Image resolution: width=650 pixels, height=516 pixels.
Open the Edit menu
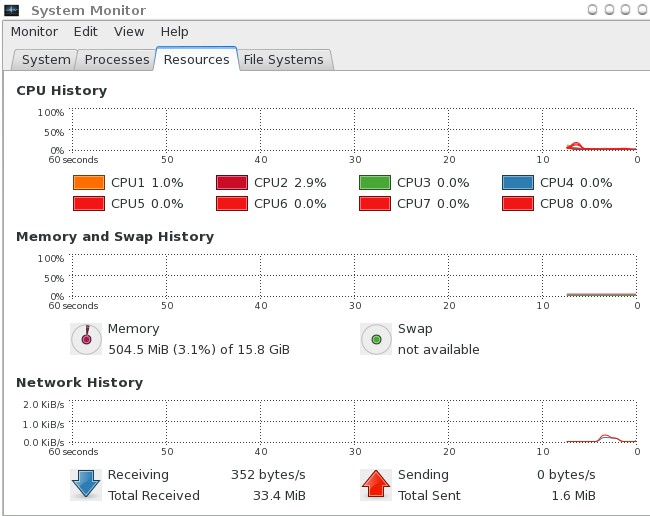click(x=85, y=32)
